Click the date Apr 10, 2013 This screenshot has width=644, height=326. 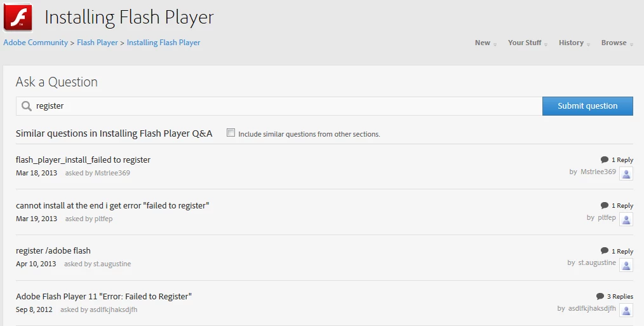36,264
